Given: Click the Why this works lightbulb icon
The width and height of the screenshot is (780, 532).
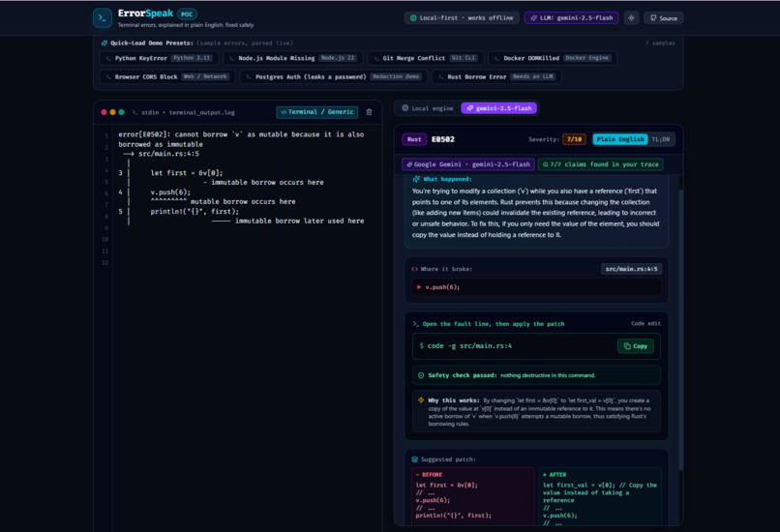Looking at the screenshot, I should [421, 400].
